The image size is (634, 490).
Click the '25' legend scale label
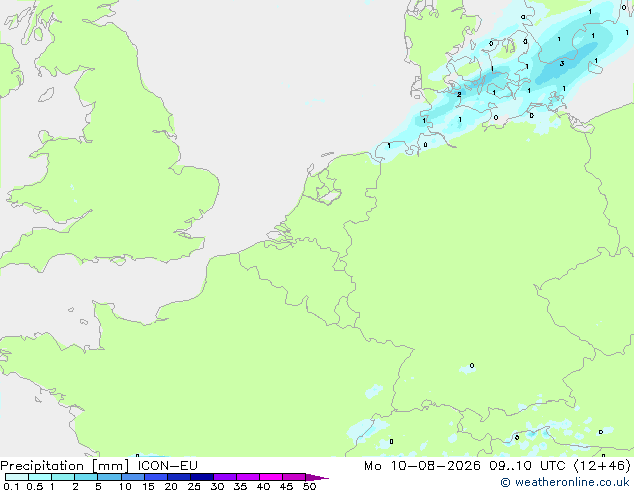pyautogui.click(x=194, y=486)
